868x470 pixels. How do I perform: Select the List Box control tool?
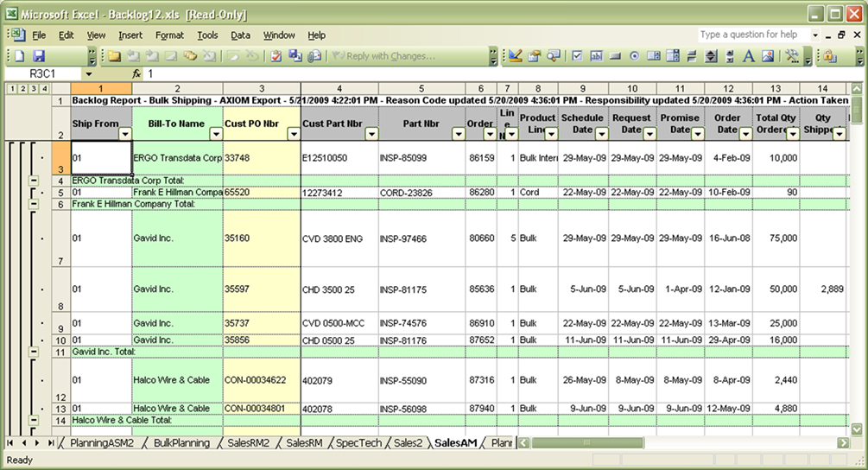pyautogui.click(x=654, y=56)
